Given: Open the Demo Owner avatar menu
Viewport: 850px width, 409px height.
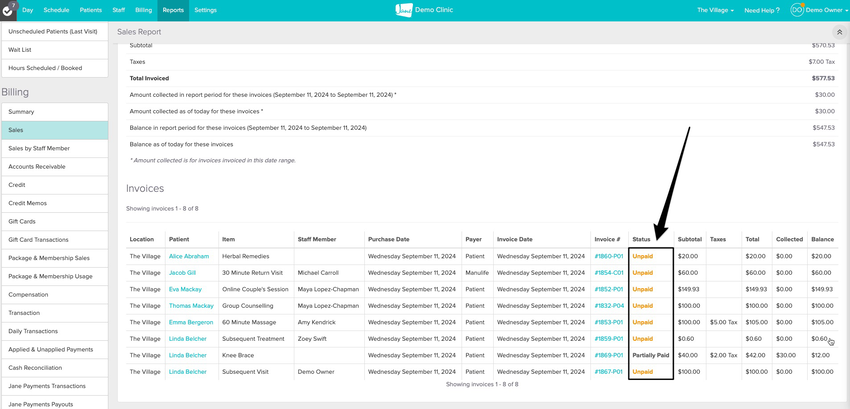Looking at the screenshot, I should pyautogui.click(x=796, y=10).
